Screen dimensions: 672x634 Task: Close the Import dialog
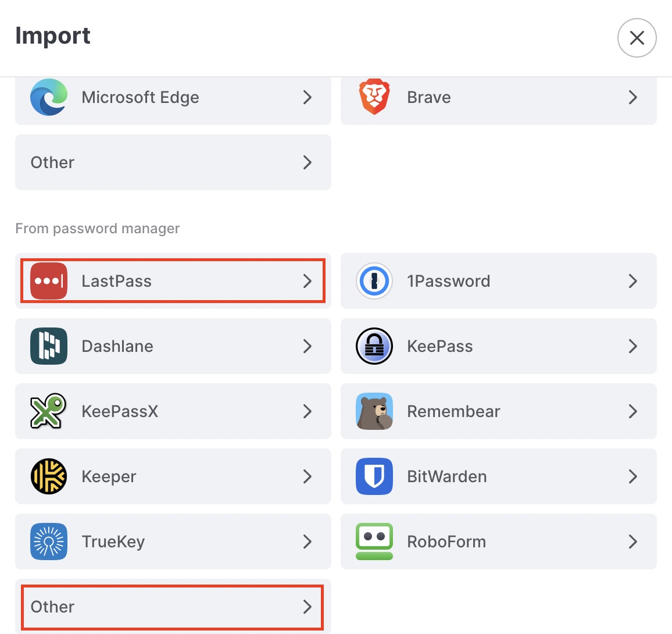[637, 38]
